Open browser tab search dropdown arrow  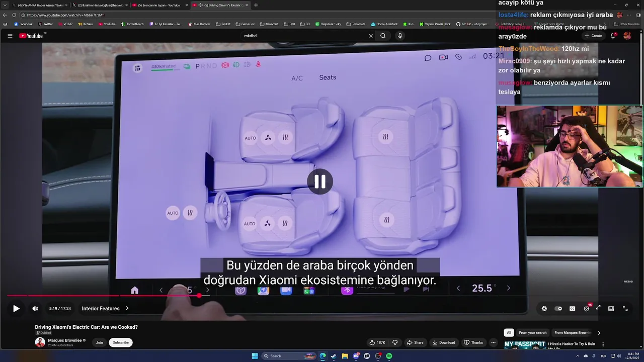[5, 5]
